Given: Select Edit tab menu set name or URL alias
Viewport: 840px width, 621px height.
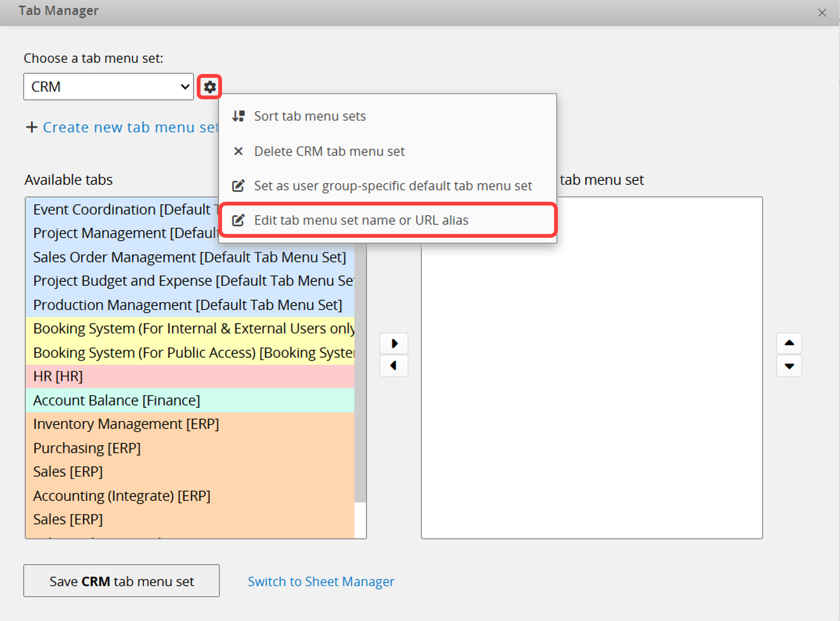Looking at the screenshot, I should coord(361,220).
